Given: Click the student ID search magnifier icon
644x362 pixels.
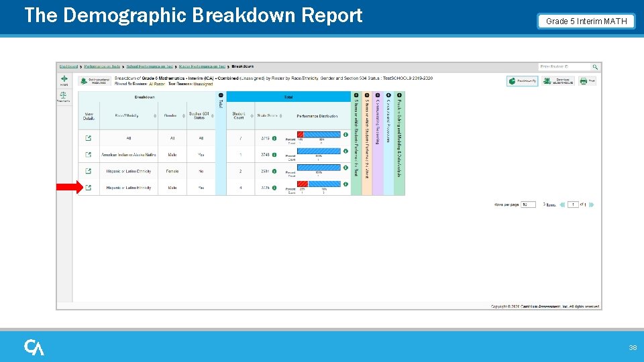Looking at the screenshot, I should [x=595, y=67].
